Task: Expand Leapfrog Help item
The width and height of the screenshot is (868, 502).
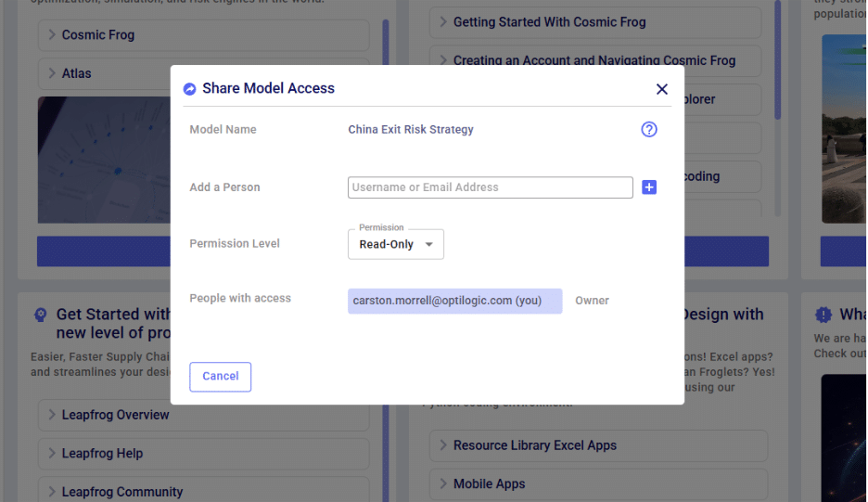Action: pyautogui.click(x=203, y=453)
